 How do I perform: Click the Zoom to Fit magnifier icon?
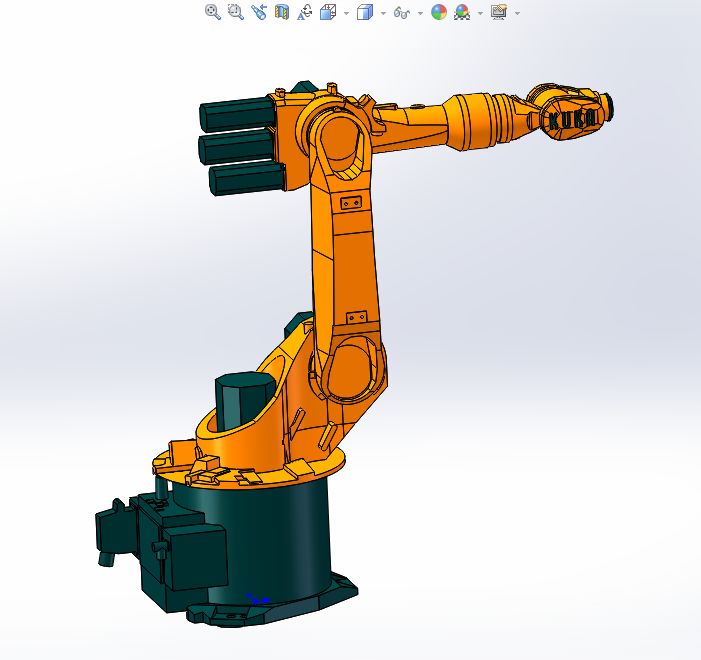(x=213, y=12)
